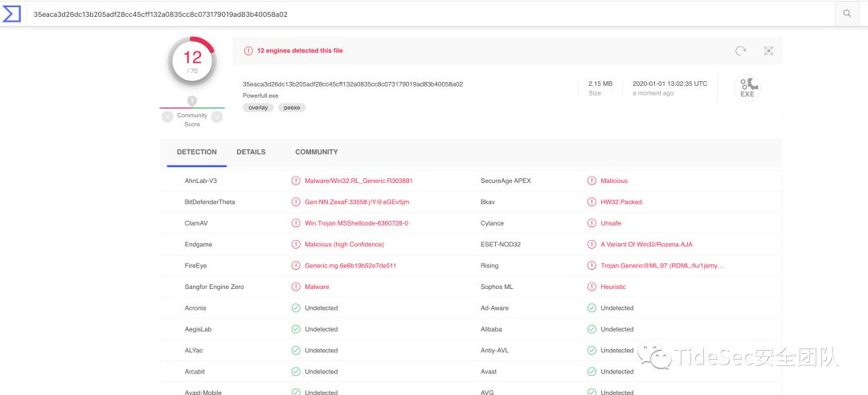The image size is (868, 395).
Task: Click the file hash below the banner
Action: tap(353, 84)
